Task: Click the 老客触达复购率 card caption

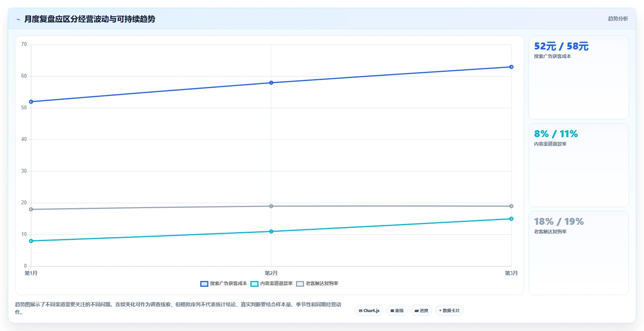Action: pyautogui.click(x=550, y=232)
